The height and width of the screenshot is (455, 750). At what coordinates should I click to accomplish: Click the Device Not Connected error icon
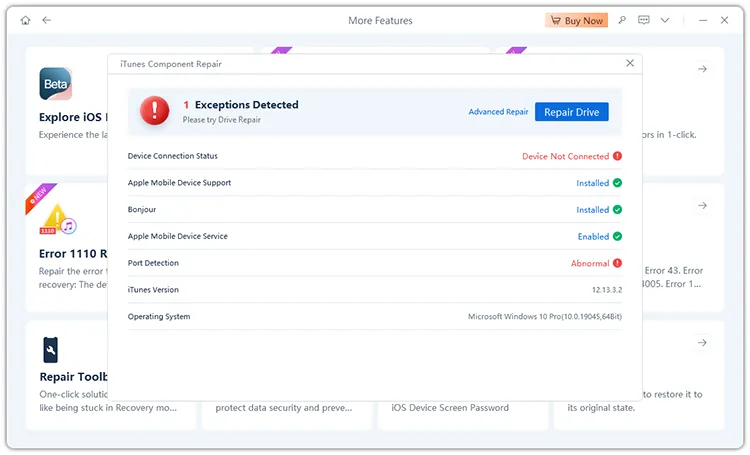click(618, 156)
